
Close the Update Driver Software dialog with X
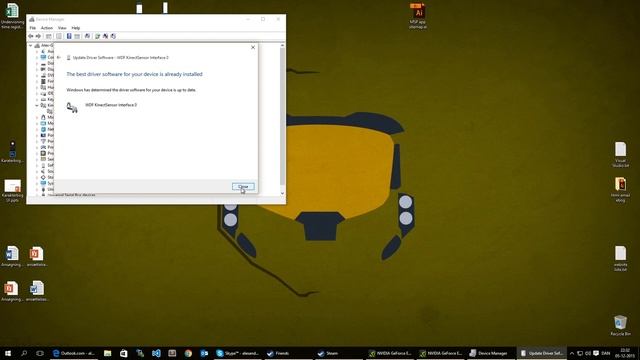pyautogui.click(x=253, y=47)
